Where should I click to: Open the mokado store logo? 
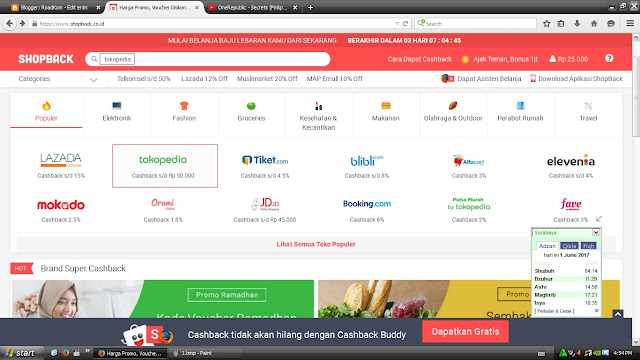[61, 204]
